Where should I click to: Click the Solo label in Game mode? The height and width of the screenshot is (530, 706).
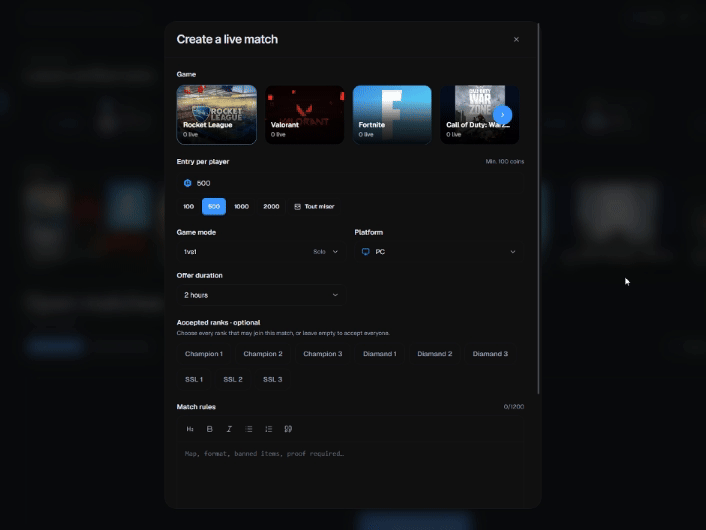pyautogui.click(x=319, y=252)
